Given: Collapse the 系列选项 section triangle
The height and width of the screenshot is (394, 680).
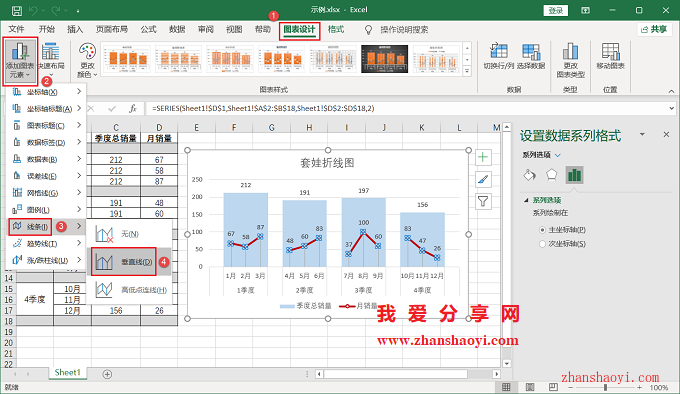Looking at the screenshot, I should [x=526, y=200].
